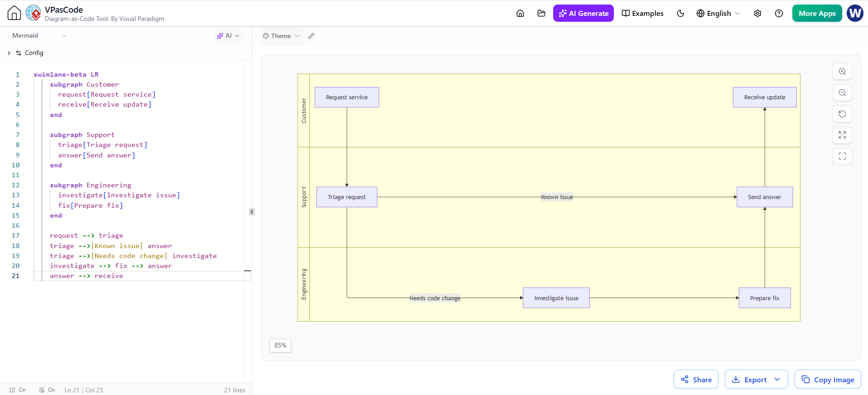Toggle line numbers On in status bar

18,390
